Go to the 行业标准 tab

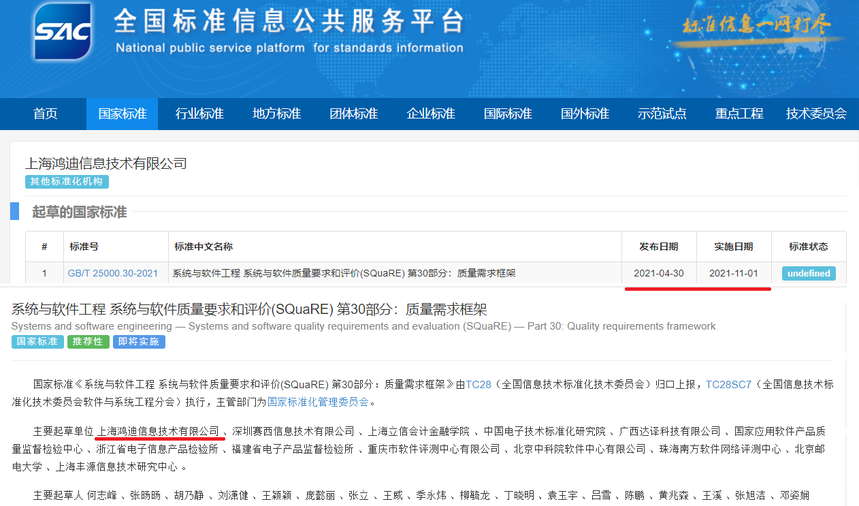(x=199, y=114)
